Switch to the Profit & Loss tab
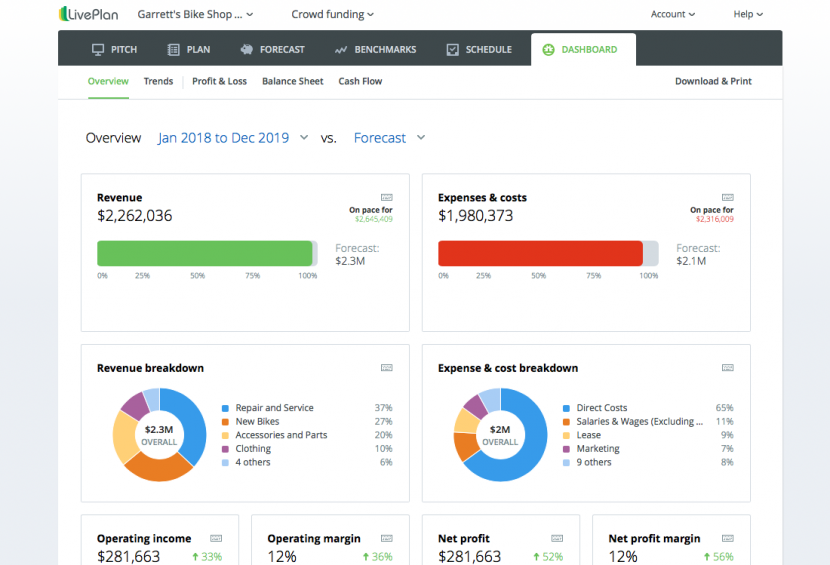 219,81
